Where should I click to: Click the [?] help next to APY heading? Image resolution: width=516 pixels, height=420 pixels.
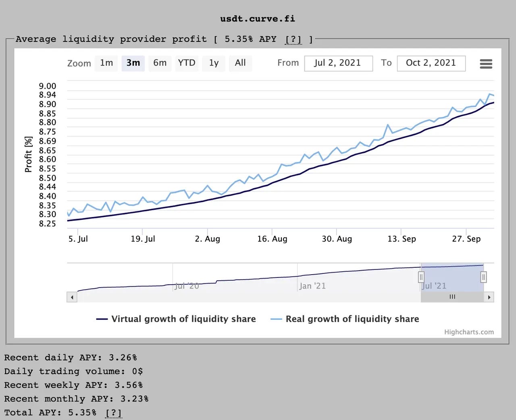point(293,39)
